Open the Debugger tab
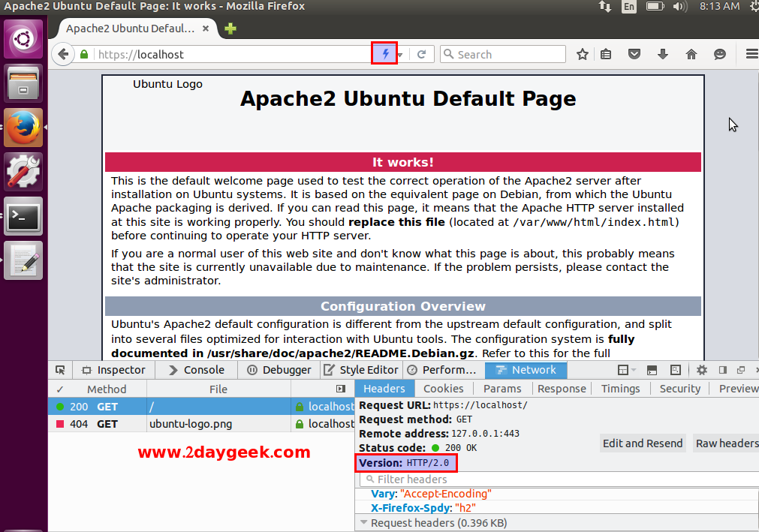The width and height of the screenshot is (759, 532). [279, 370]
